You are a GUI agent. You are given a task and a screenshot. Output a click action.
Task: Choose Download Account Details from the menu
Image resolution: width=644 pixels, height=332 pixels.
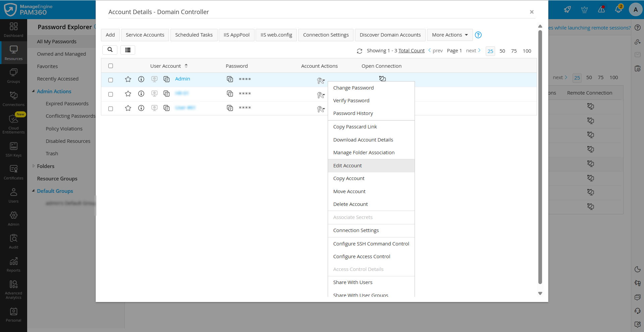tap(363, 140)
